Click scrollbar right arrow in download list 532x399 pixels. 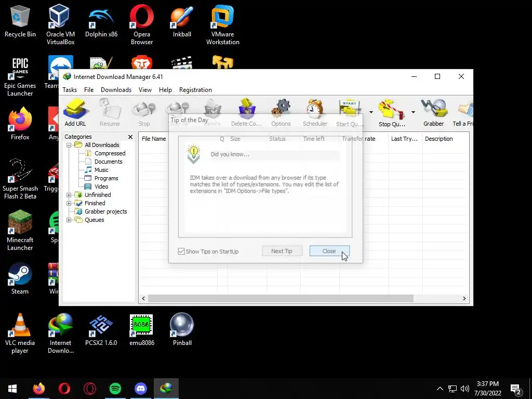[464, 299]
